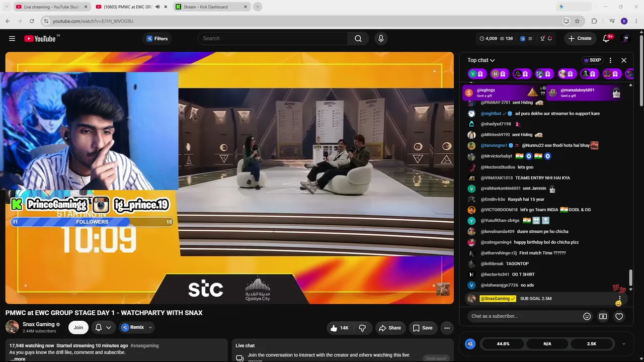Expand the video description with ...more

(18, 359)
